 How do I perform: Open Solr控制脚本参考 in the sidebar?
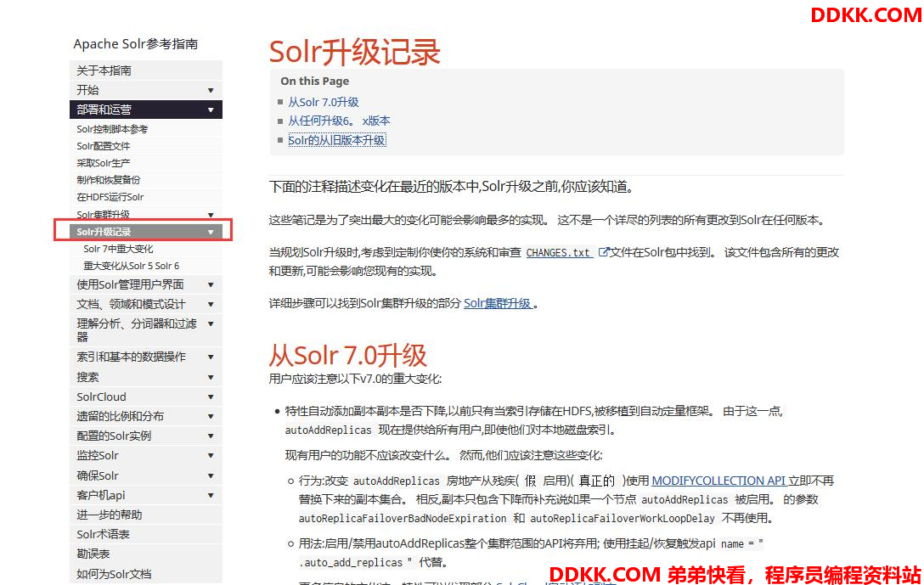tap(146, 129)
